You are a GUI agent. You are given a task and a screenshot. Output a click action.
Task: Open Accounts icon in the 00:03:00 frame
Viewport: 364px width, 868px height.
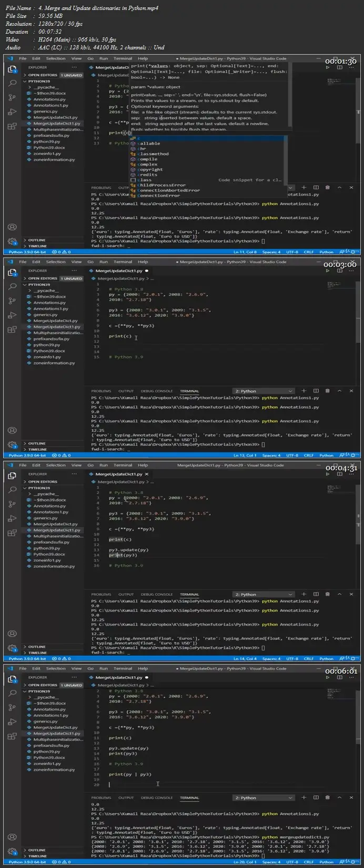point(12,430)
